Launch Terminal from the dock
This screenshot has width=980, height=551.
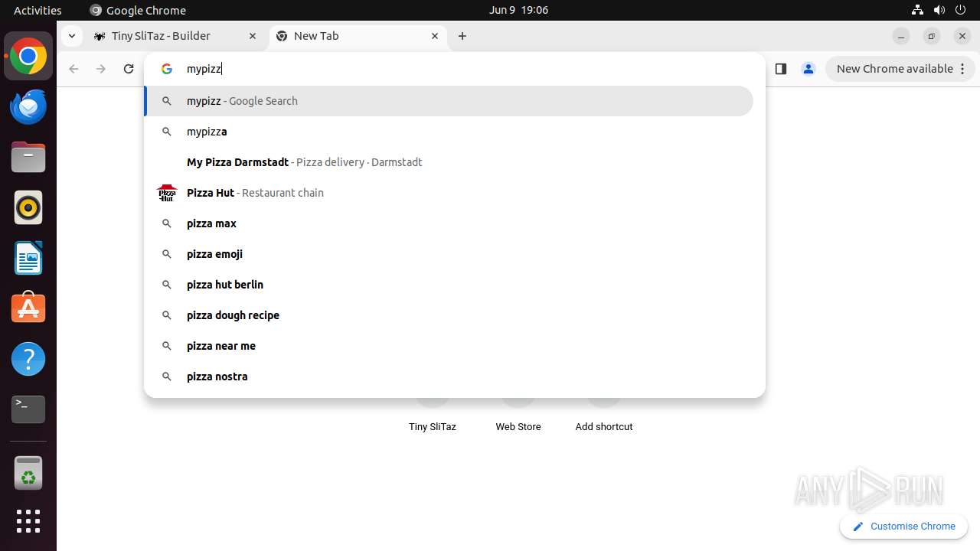click(28, 409)
